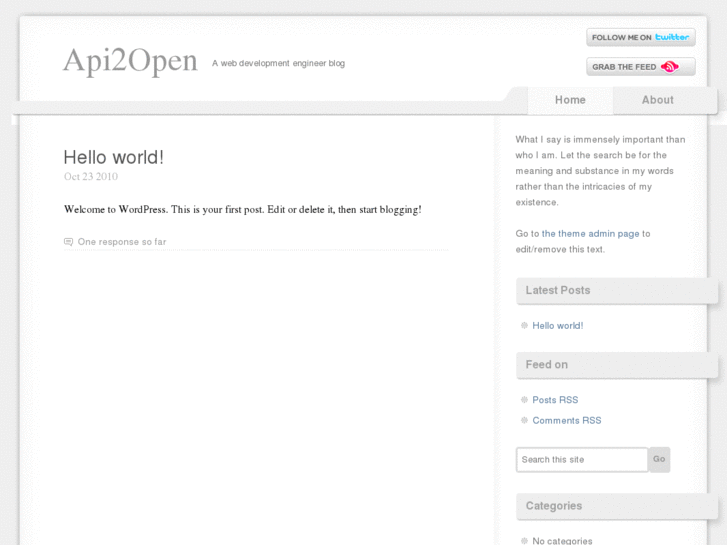This screenshot has height=545, width=727.
Task: Click the Grab the Feed button
Action: coord(640,66)
